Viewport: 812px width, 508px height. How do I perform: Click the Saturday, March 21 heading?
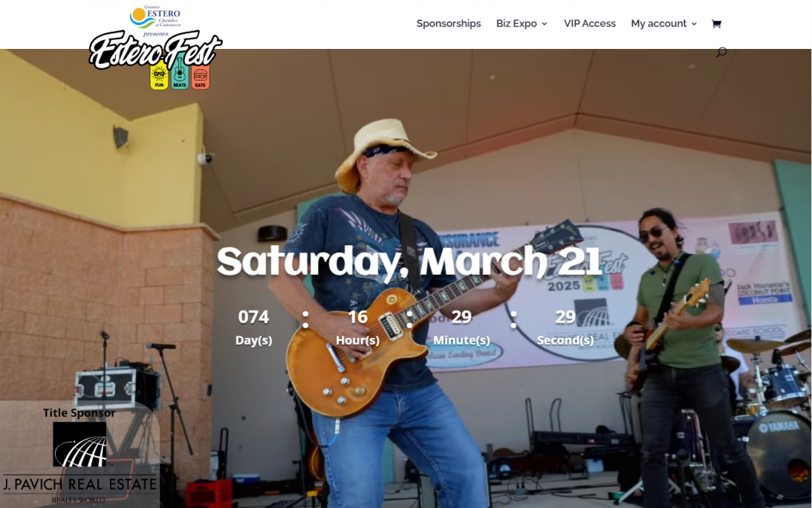tap(409, 260)
